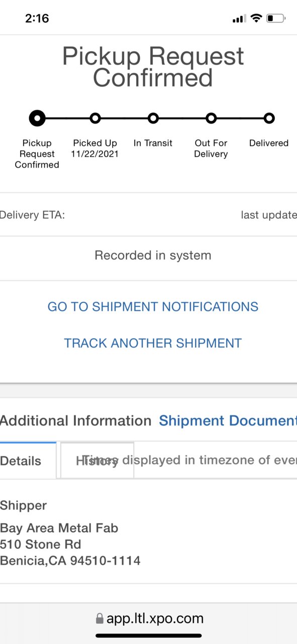Open GO TO SHIPMENT NOTIFICATIONS link
This screenshot has width=297, height=644.
point(153,307)
